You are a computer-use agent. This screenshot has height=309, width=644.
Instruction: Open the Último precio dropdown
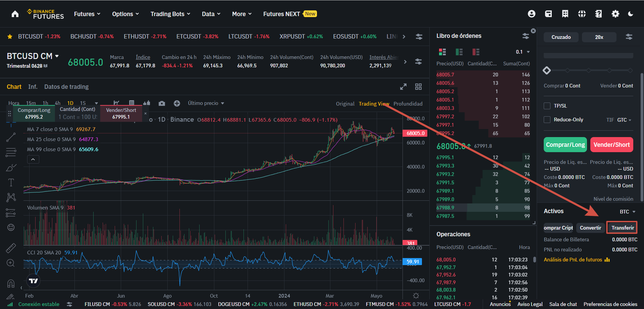206,103
